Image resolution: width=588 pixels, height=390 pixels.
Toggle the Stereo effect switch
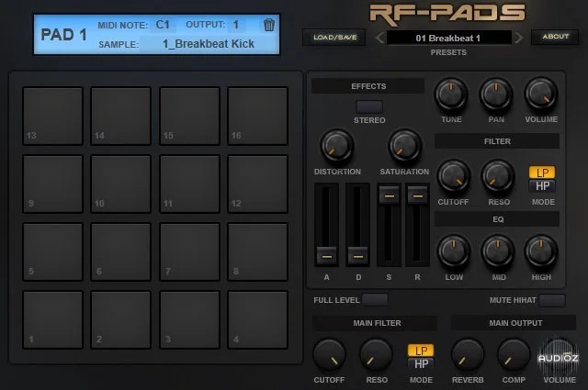[369, 106]
